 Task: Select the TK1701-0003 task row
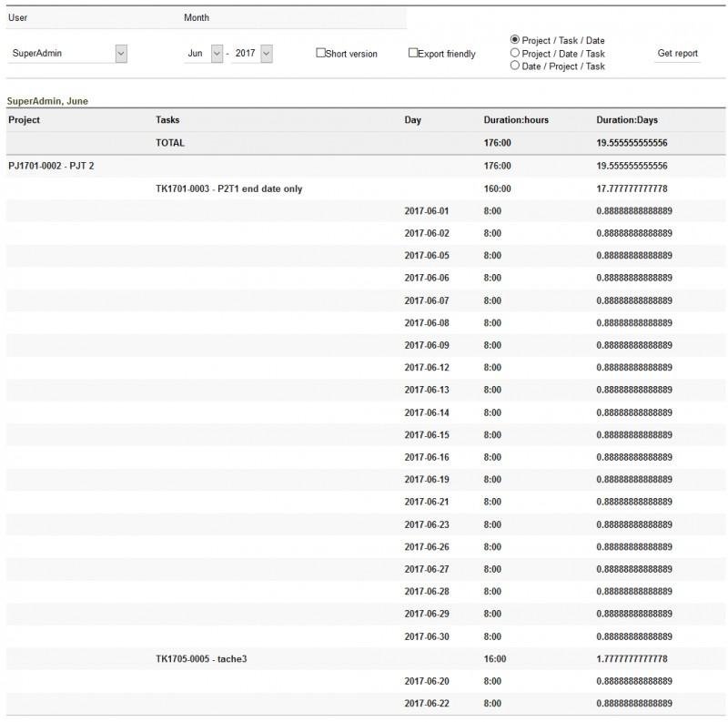click(x=227, y=188)
